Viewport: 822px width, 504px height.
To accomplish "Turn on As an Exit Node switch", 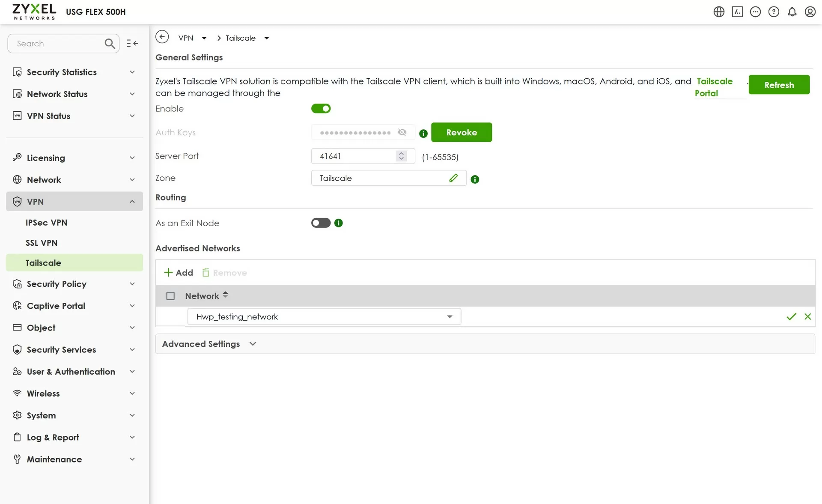I will [321, 223].
